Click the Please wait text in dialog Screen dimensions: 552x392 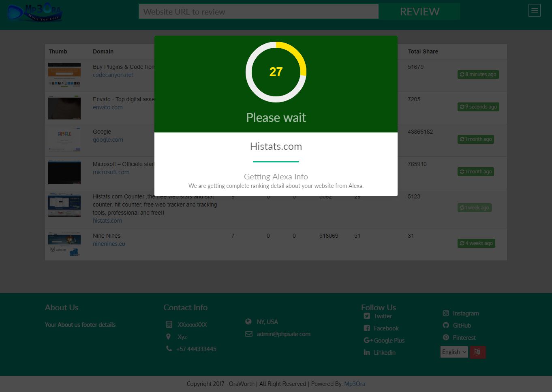point(276,117)
